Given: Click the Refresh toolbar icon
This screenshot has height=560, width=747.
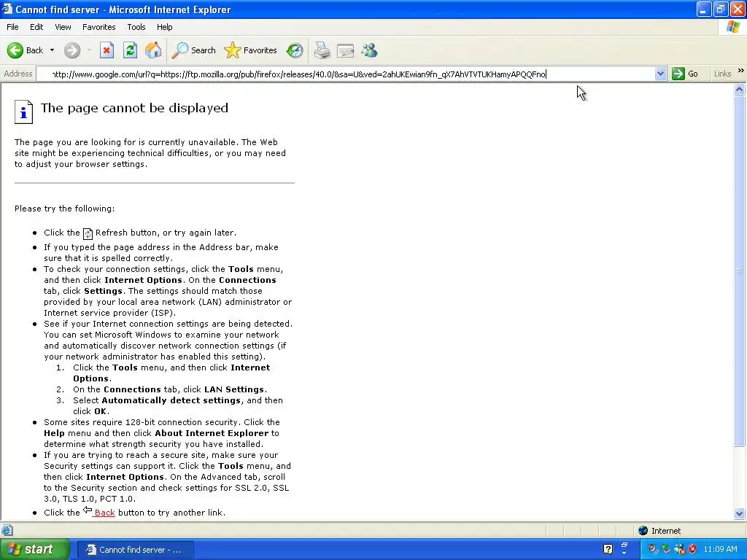Looking at the screenshot, I should coord(130,50).
